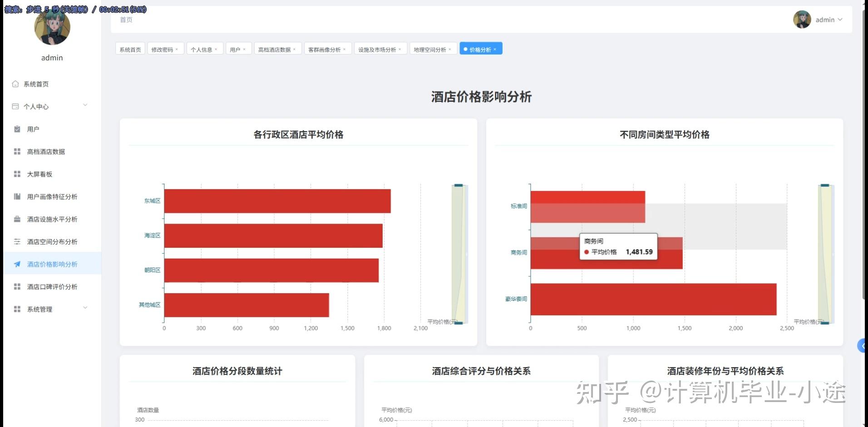Screen dimensions: 868x427
Task: Select the 酒店空间分布分析 sliders icon
Action: click(16, 241)
